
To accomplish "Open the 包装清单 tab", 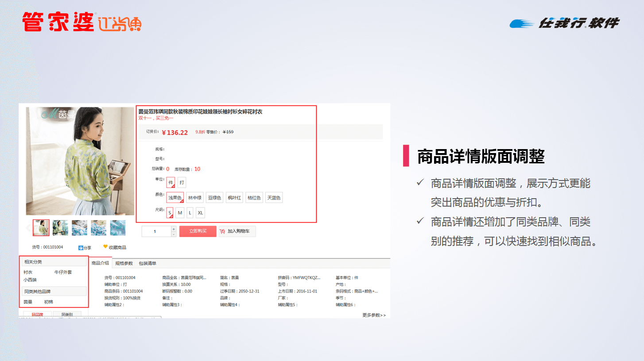I will [147, 263].
